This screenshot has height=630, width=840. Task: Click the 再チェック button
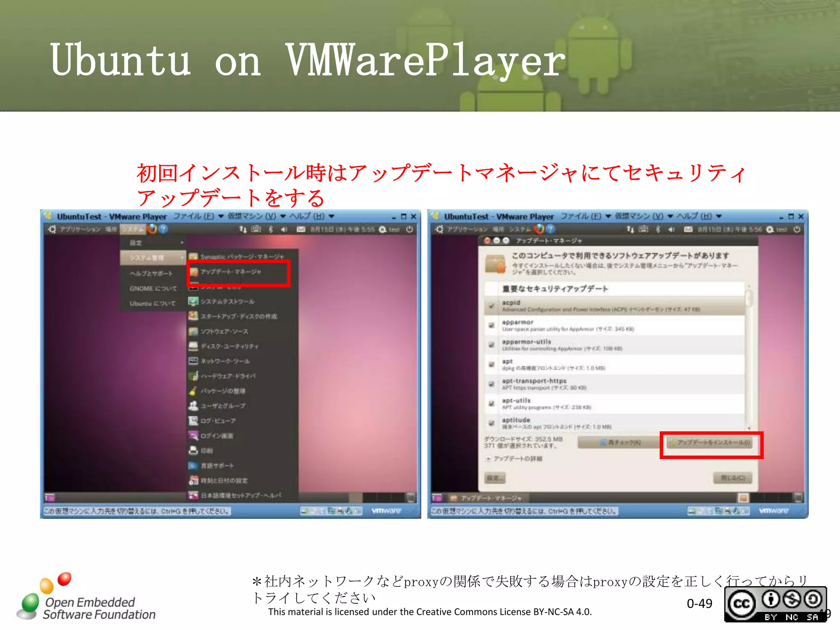click(x=620, y=443)
